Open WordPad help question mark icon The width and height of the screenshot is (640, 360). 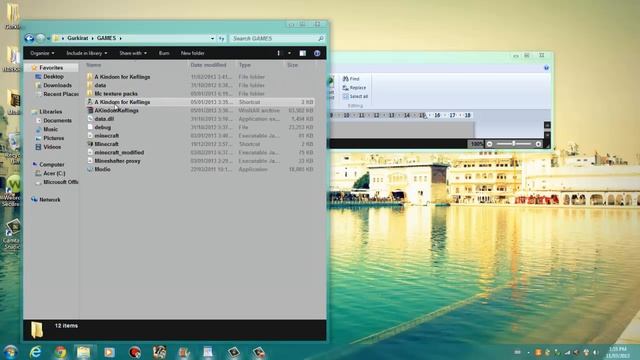(547, 68)
